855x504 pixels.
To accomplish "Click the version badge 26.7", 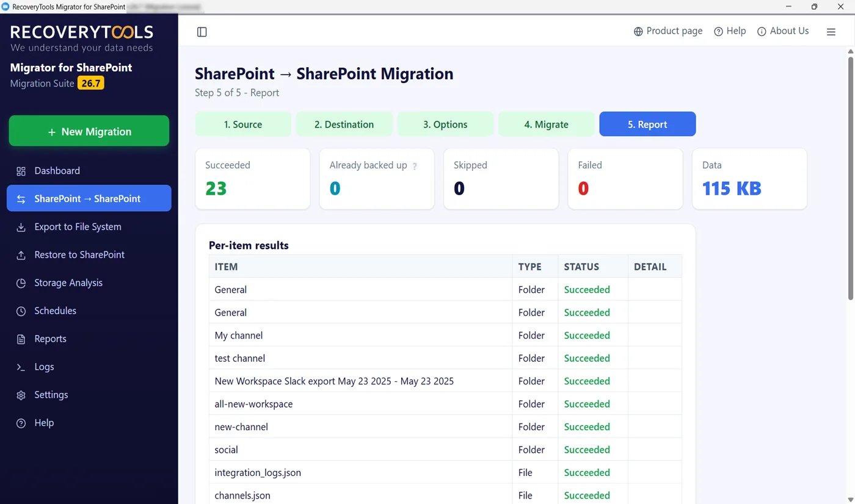I will pyautogui.click(x=91, y=83).
